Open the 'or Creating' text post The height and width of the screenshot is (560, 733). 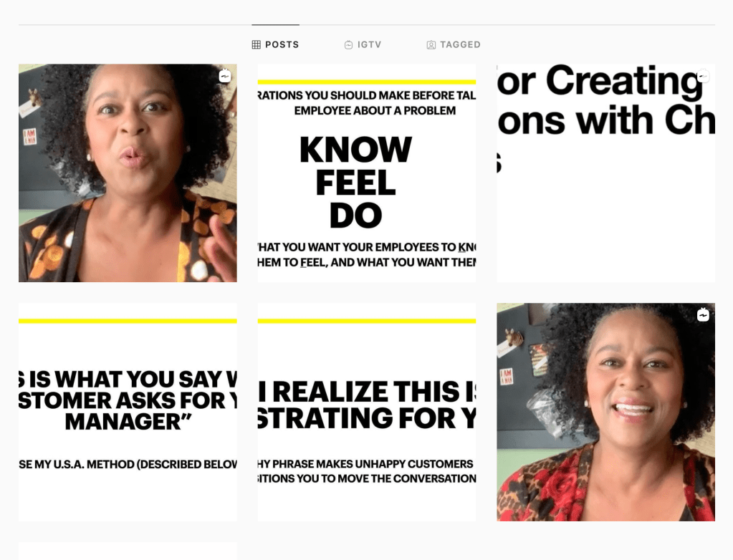[606, 173]
